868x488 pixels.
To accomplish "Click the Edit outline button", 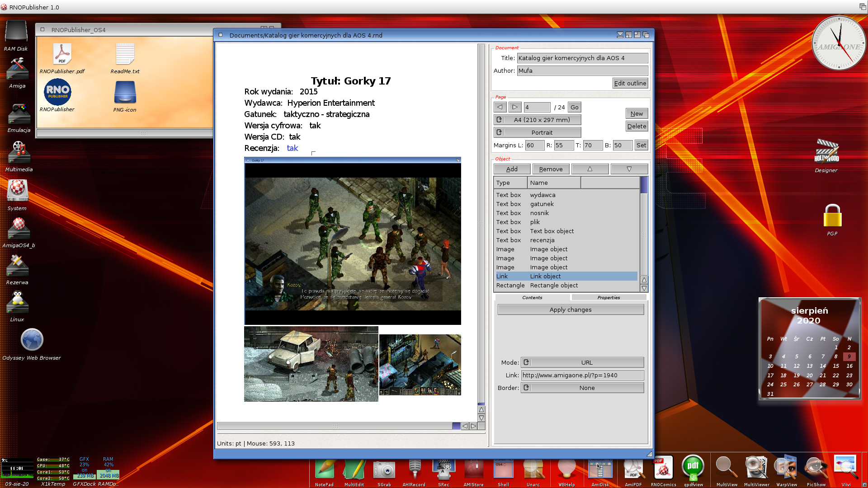I will 630,83.
